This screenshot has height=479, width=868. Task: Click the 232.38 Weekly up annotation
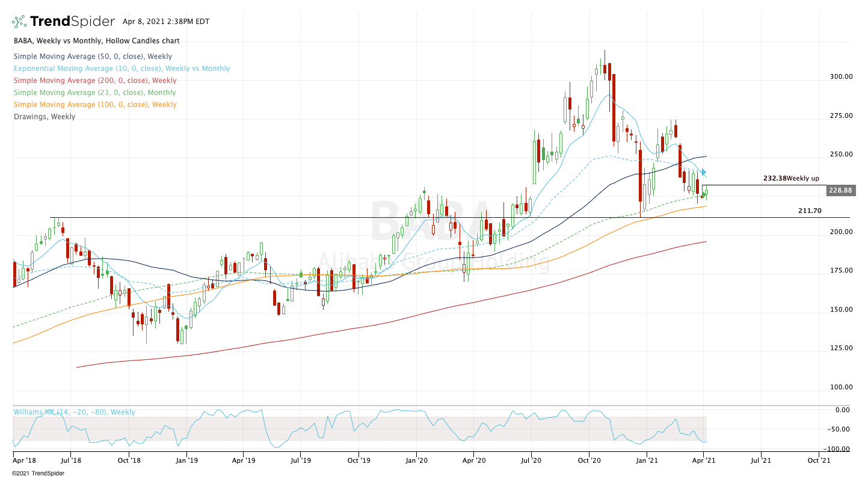pyautogui.click(x=791, y=179)
